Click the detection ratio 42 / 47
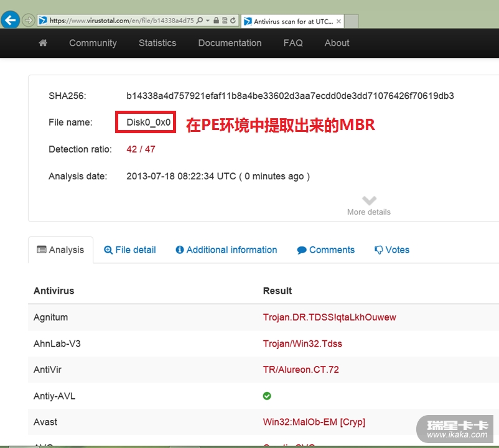Viewport: 499px width, 448px height. [x=141, y=149]
